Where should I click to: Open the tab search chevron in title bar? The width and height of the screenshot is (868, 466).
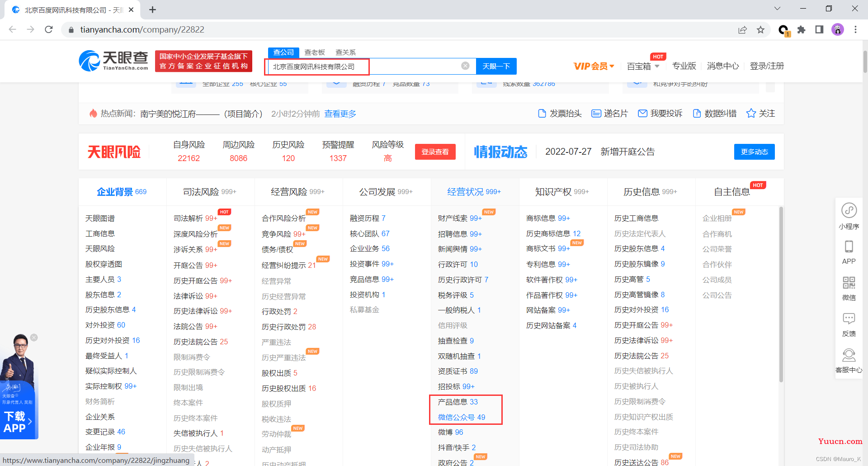pos(777,9)
